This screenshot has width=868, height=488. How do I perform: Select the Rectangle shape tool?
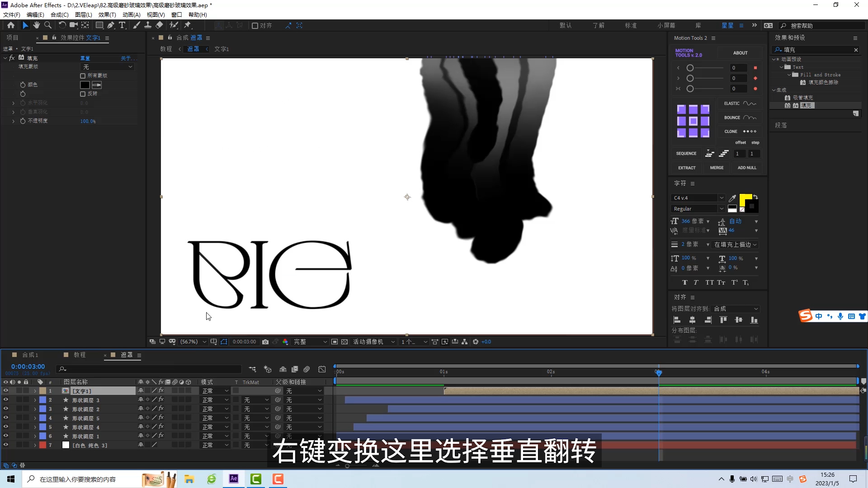[x=99, y=25]
